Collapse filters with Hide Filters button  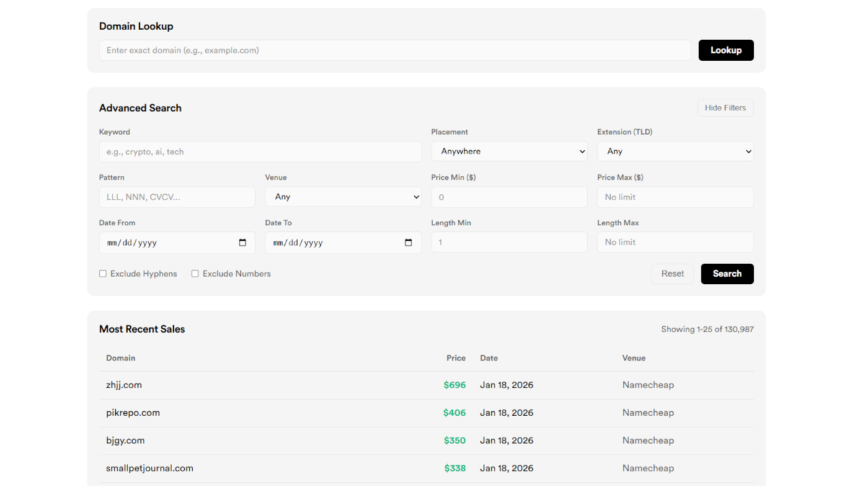point(725,108)
